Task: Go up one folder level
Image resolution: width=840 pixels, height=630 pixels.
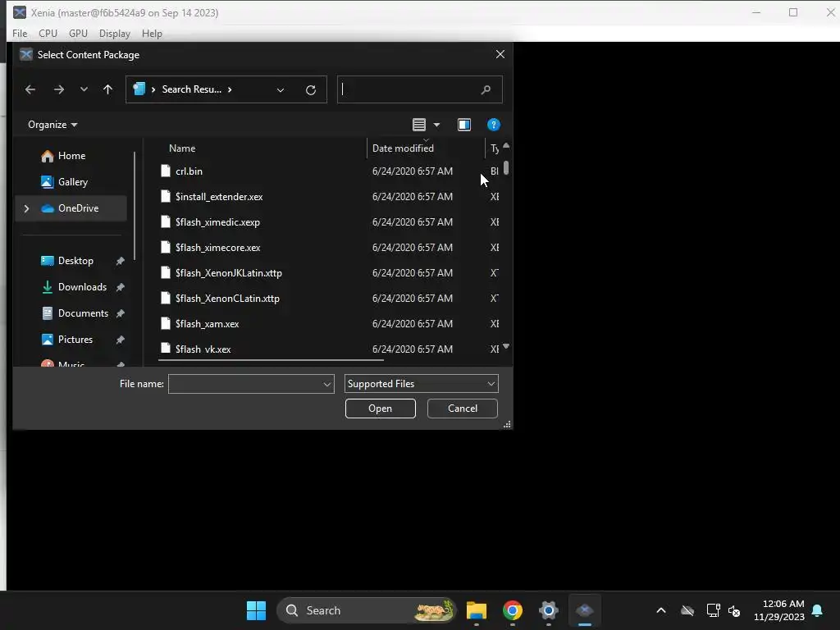Action: coord(107,89)
